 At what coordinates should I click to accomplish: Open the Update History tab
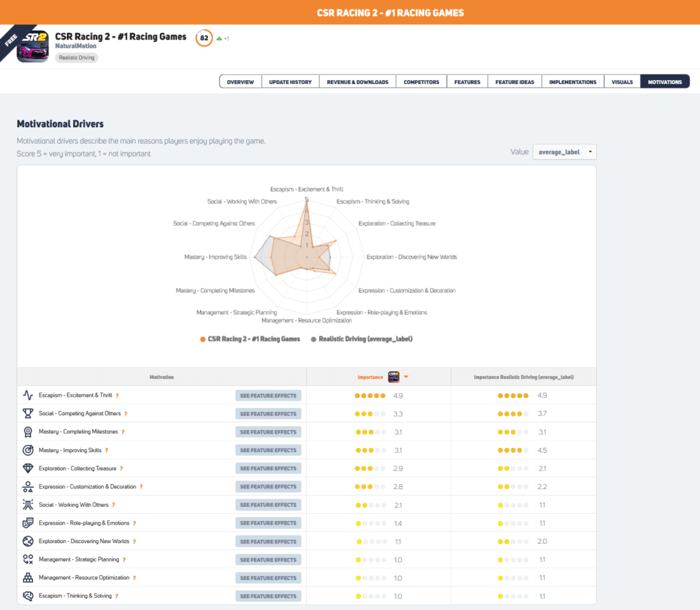[290, 81]
